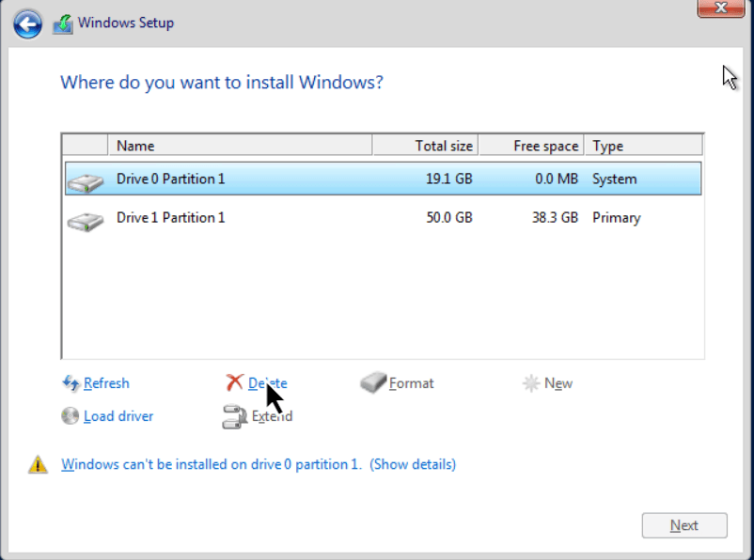The image size is (754, 560).
Task: Click the Format drive icon
Action: pos(372,382)
